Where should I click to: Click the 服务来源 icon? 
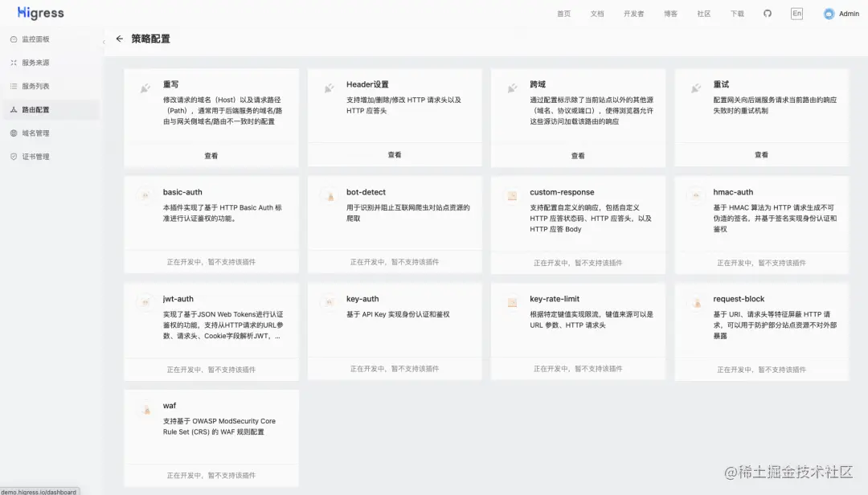pyautogui.click(x=14, y=63)
